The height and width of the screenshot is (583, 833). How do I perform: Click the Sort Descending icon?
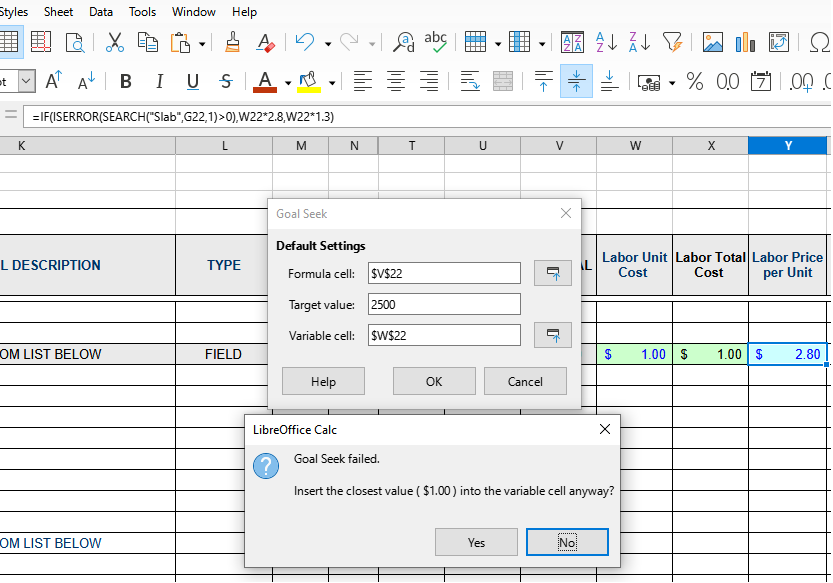639,43
